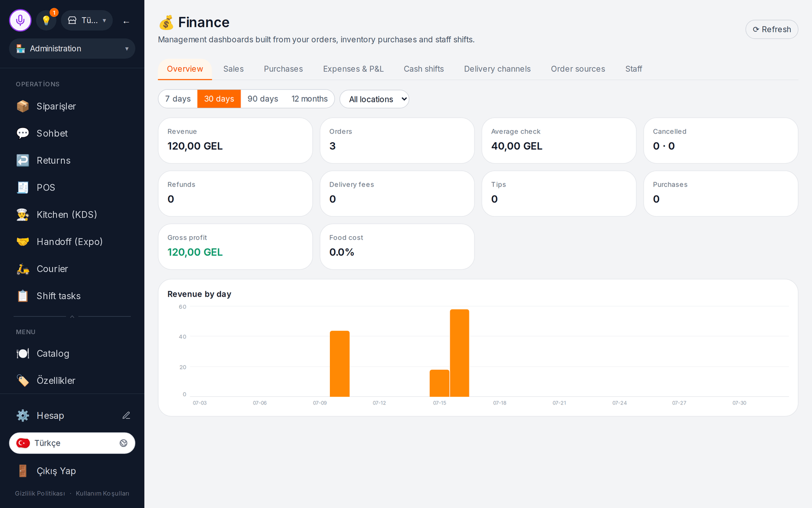
Task: Click the pencil edit icon beside Hesap
Action: pyautogui.click(x=126, y=416)
